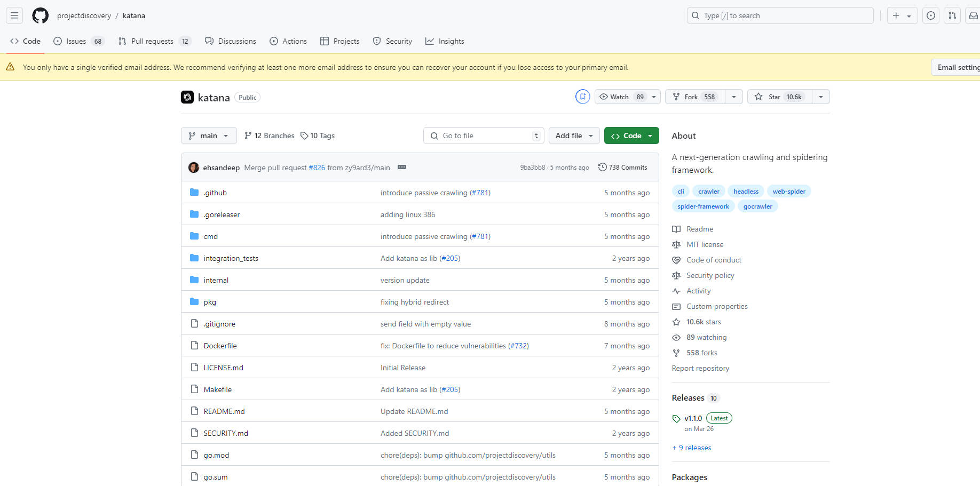Expand the star lists dropdown arrow
The width and height of the screenshot is (980, 486).
820,97
